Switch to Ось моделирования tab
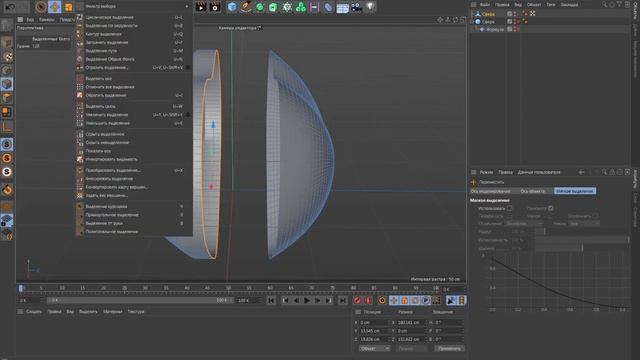The image size is (640, 360). click(491, 191)
